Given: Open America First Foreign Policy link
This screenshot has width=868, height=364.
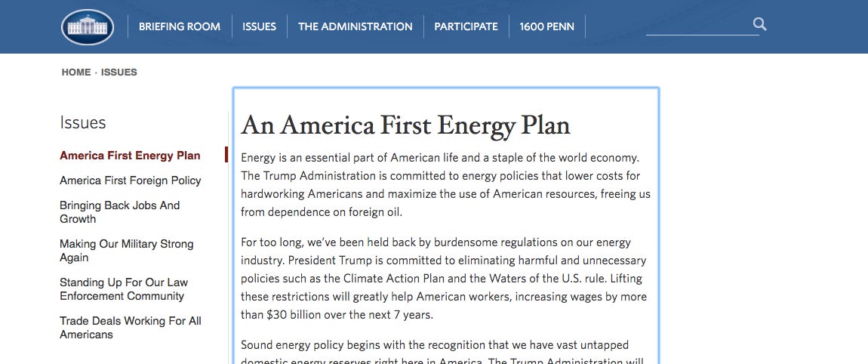Looking at the screenshot, I should coord(130,180).
